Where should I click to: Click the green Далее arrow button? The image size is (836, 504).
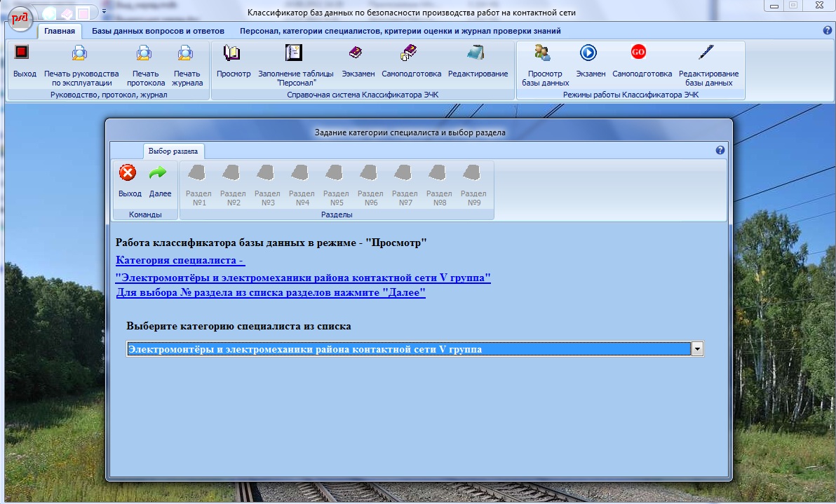160,173
